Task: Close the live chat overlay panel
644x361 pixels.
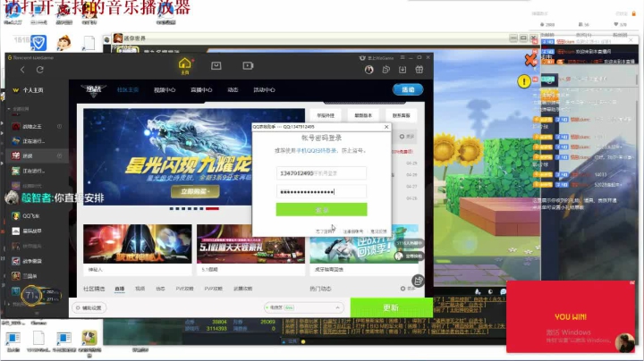Action: [631, 40]
